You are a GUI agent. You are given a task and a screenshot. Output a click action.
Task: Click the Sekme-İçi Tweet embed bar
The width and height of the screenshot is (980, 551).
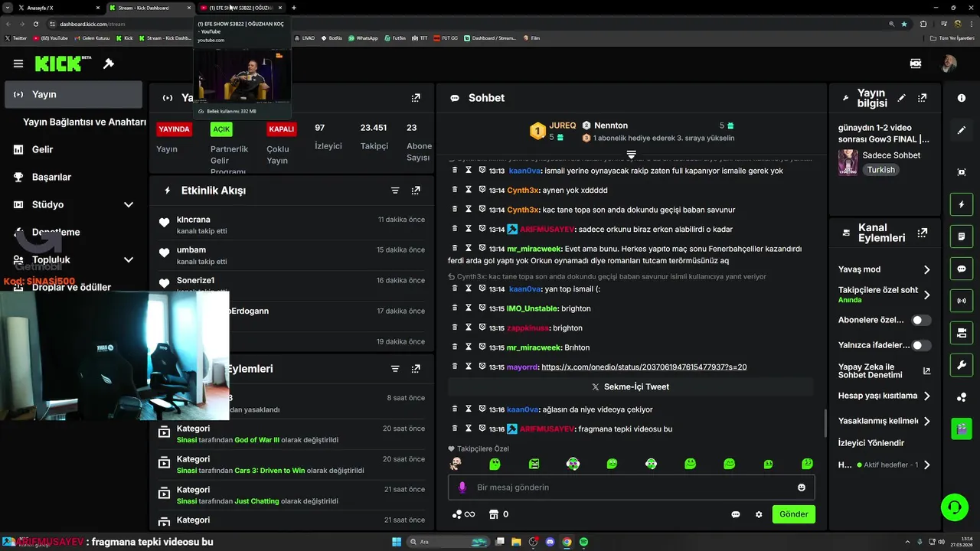631,386
